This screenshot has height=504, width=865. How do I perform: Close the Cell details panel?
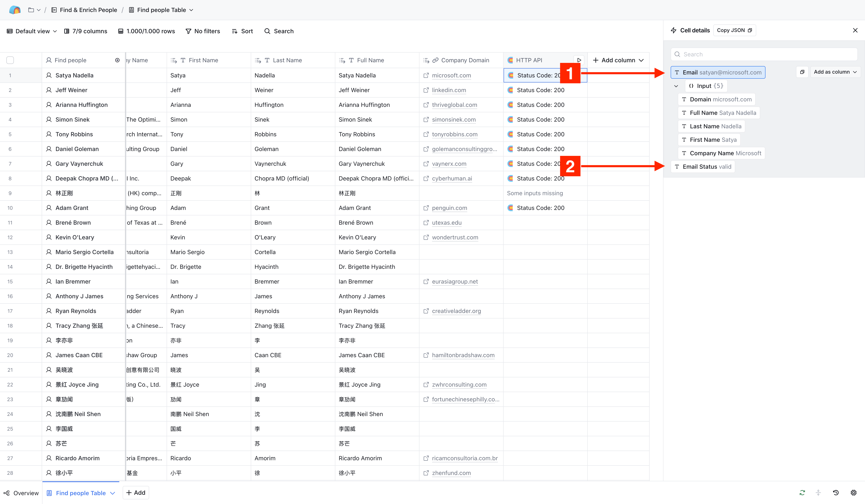click(x=855, y=30)
